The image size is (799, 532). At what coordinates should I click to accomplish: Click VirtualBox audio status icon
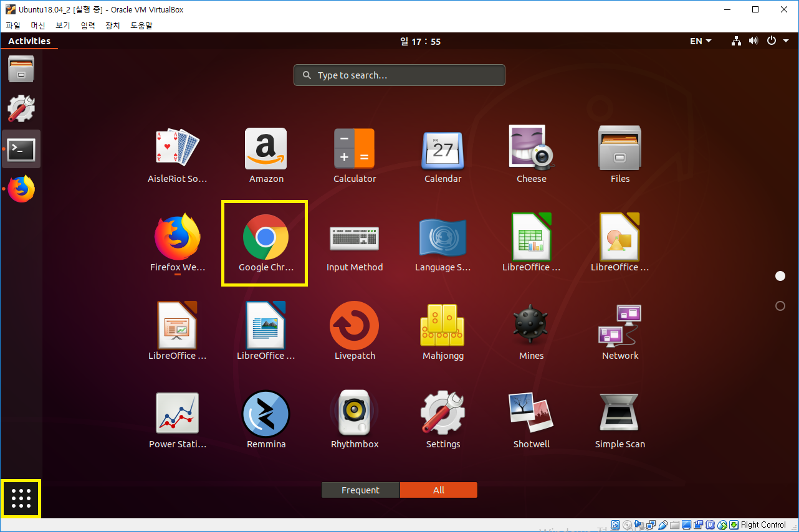click(639, 525)
